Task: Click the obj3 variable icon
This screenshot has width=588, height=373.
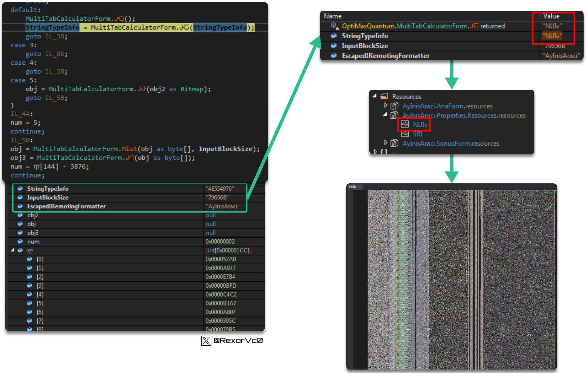Action: (x=20, y=233)
